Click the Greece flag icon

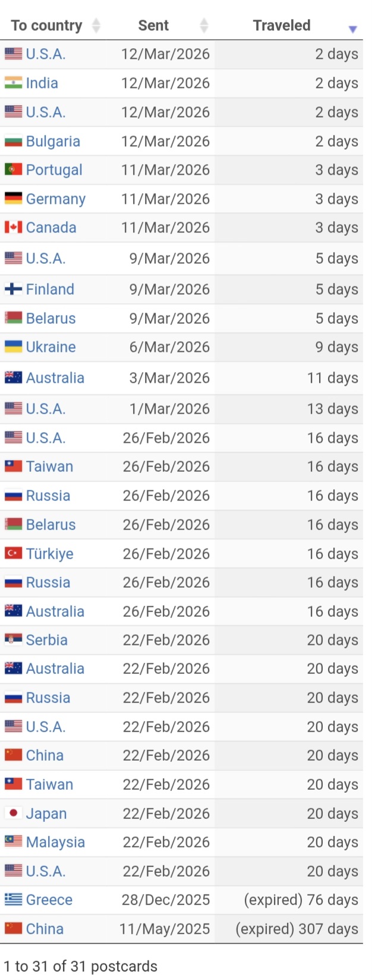13,900
